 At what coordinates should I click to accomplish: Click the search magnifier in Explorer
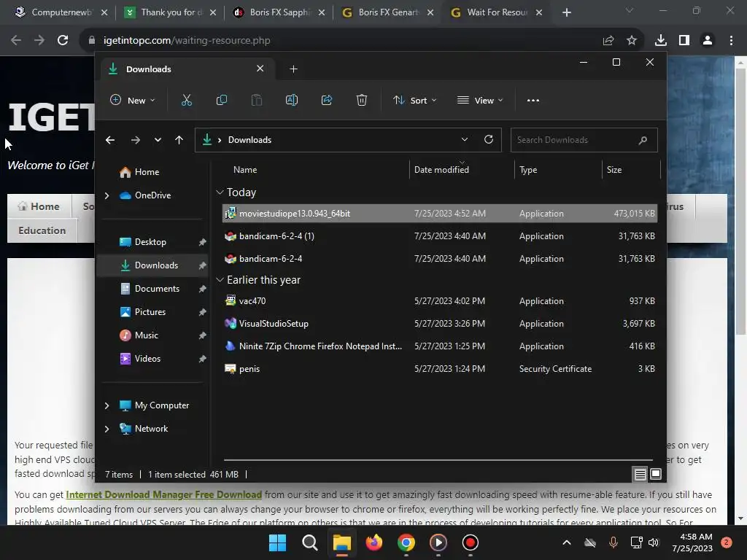(643, 140)
